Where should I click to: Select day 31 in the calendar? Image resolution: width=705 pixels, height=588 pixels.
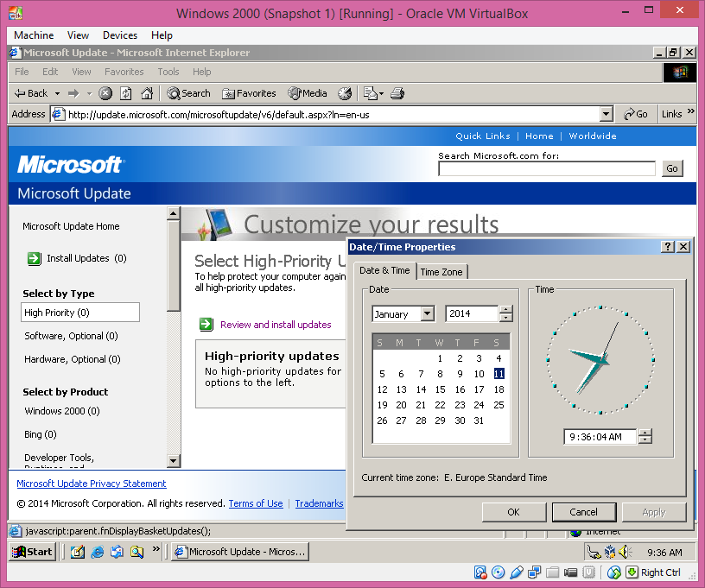[x=479, y=420]
